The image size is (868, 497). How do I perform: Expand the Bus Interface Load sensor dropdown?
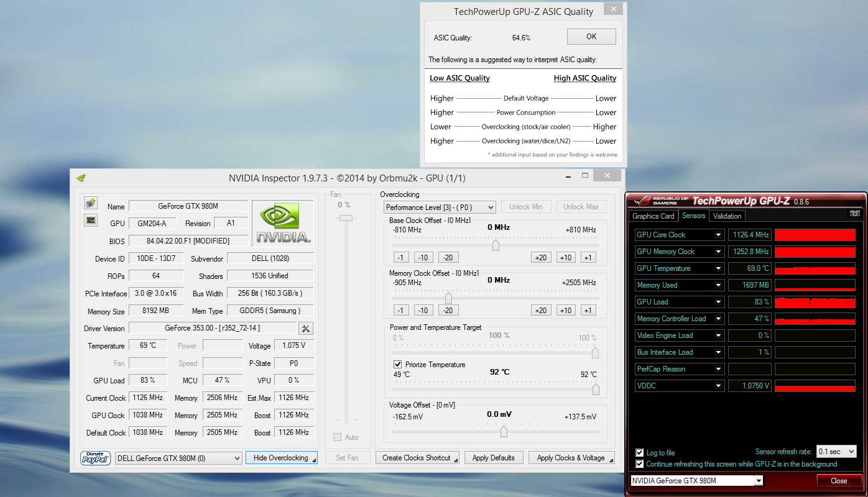coord(719,352)
